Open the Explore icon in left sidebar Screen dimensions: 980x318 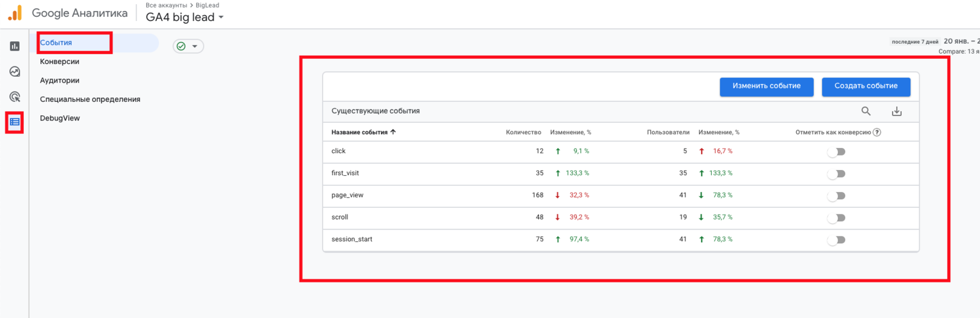coord(15,72)
